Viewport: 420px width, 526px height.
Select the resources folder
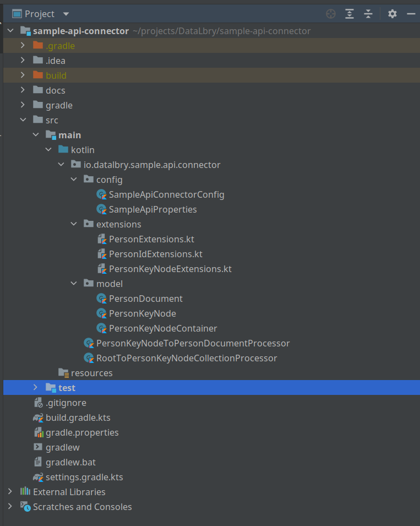pos(91,373)
